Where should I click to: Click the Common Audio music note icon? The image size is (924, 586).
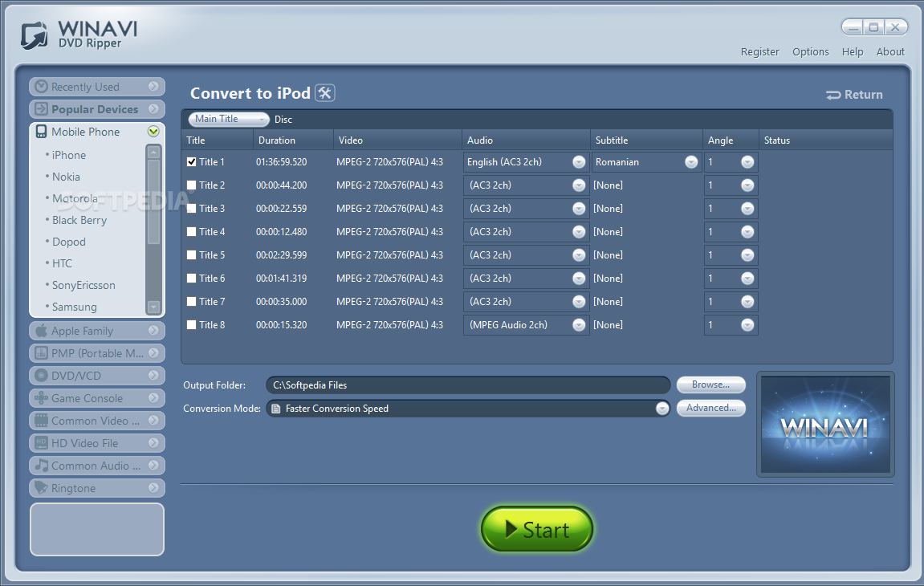click(41, 465)
